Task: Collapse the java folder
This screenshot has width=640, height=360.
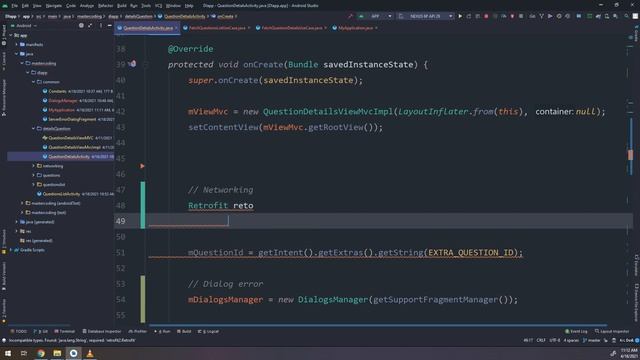Action: 17,53
